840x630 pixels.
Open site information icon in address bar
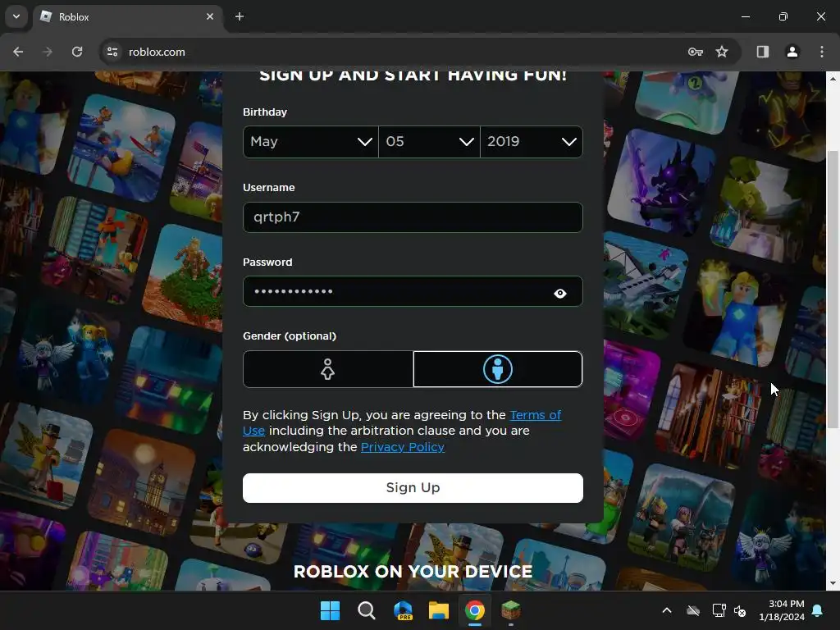[112, 52]
